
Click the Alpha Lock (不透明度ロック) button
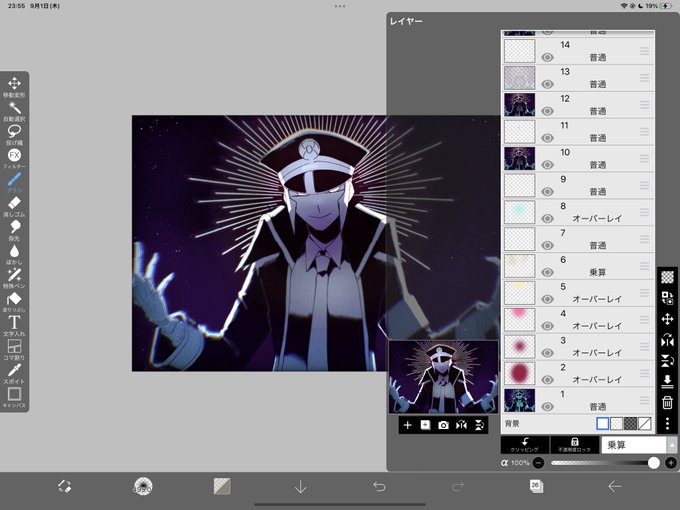tap(574, 445)
